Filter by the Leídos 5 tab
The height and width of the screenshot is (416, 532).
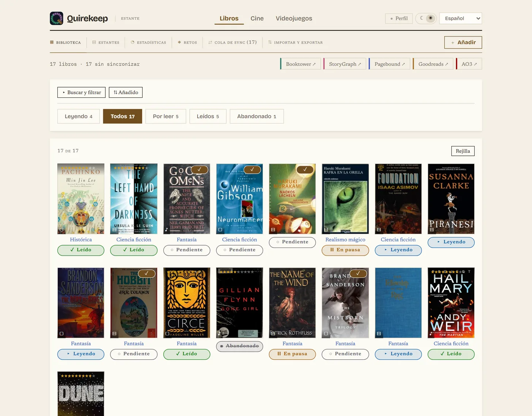(208, 116)
